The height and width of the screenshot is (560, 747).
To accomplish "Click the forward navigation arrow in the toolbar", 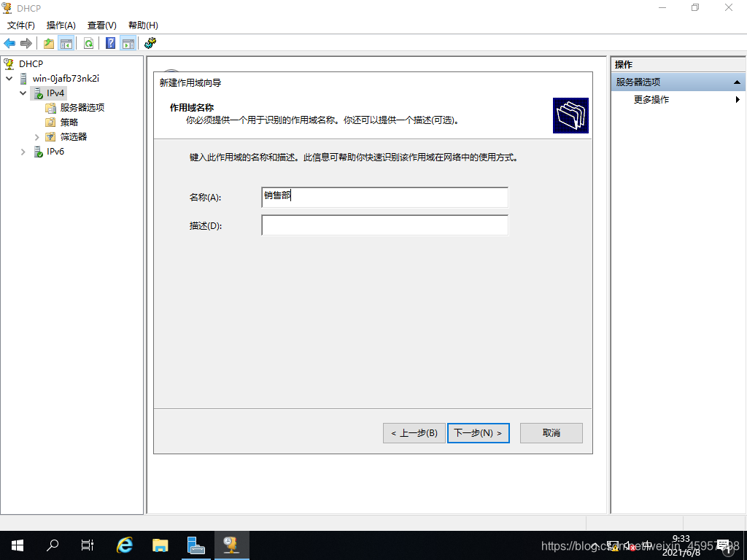I will tap(26, 43).
